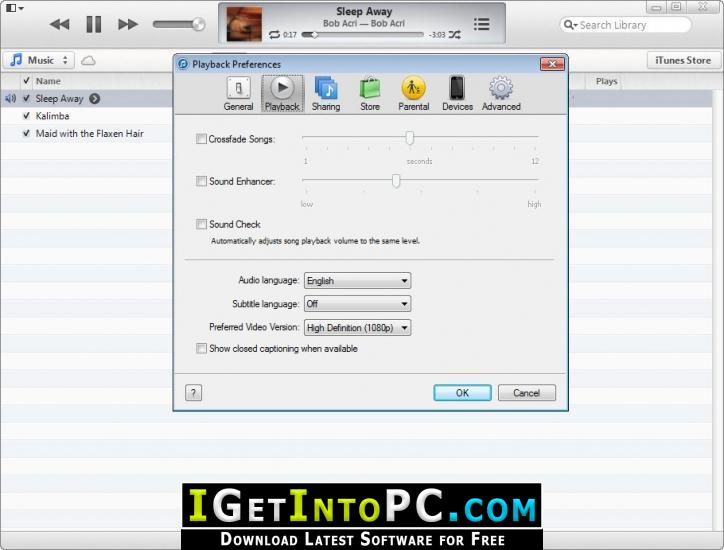The height and width of the screenshot is (550, 724).
Task: Open the Subtitle language dropdown
Action: (357, 303)
